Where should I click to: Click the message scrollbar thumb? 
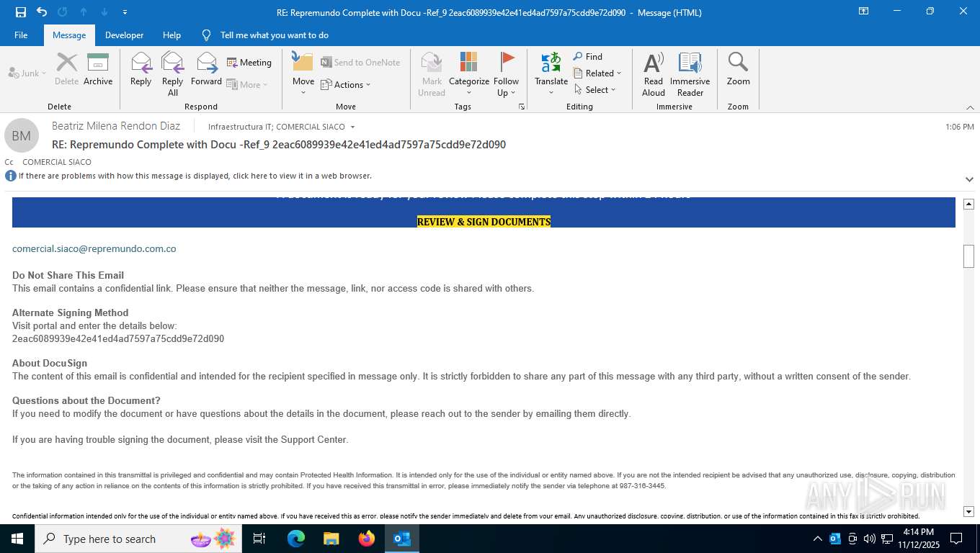pyautogui.click(x=968, y=256)
